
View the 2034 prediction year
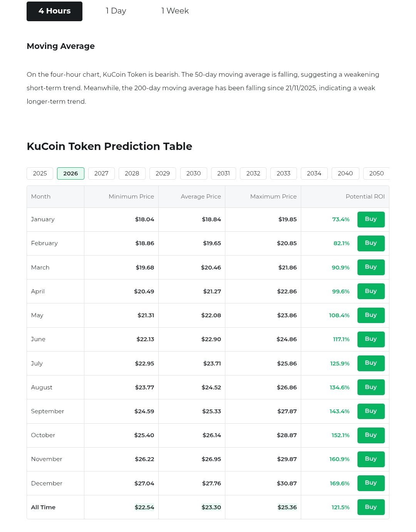point(314,173)
